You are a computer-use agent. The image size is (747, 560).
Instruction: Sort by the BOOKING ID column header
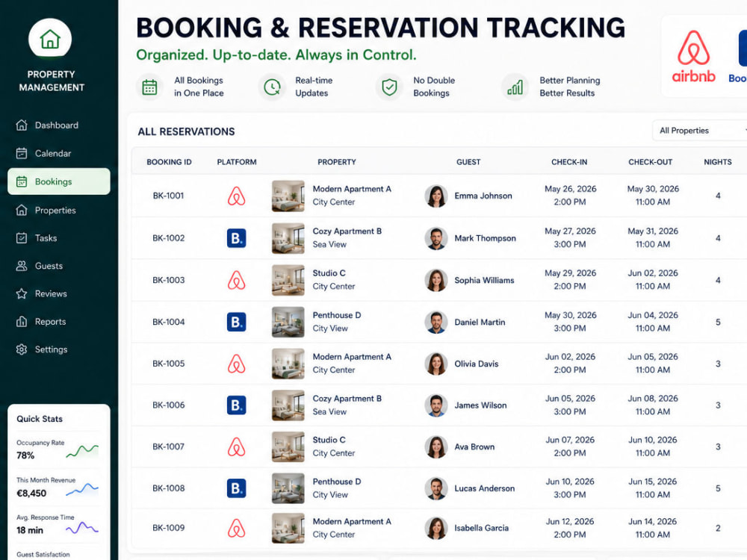[x=169, y=162]
